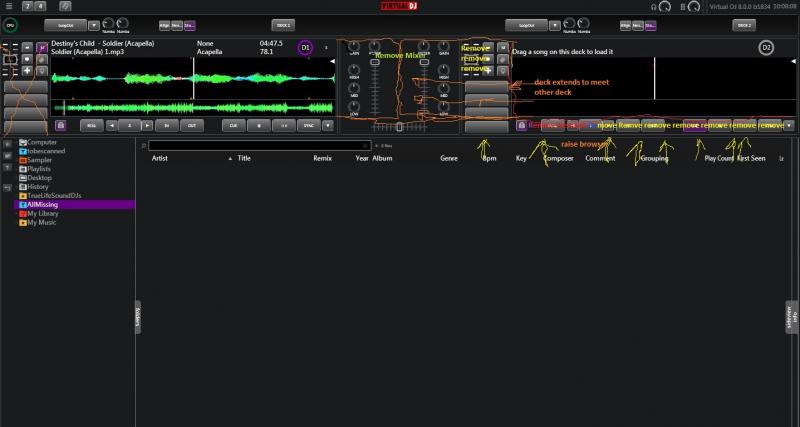Screen dimensions: 800x427
Task: Click the right deck LoopOut effect button
Action: click(x=526, y=25)
